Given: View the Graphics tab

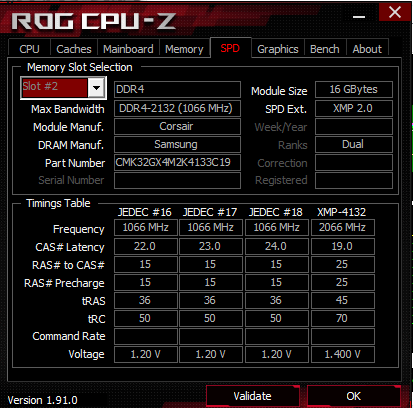Looking at the screenshot, I should point(278,49).
